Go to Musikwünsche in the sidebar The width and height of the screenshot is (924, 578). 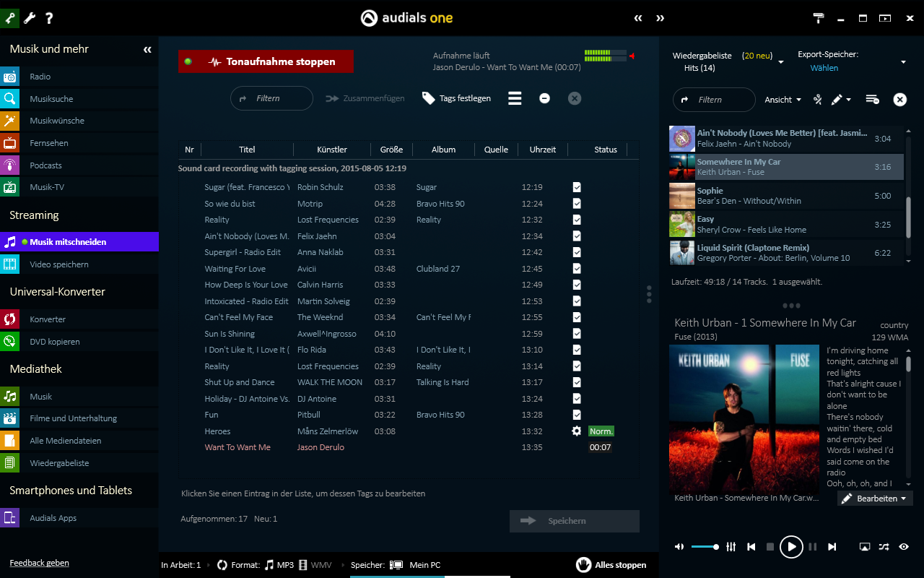click(x=79, y=121)
